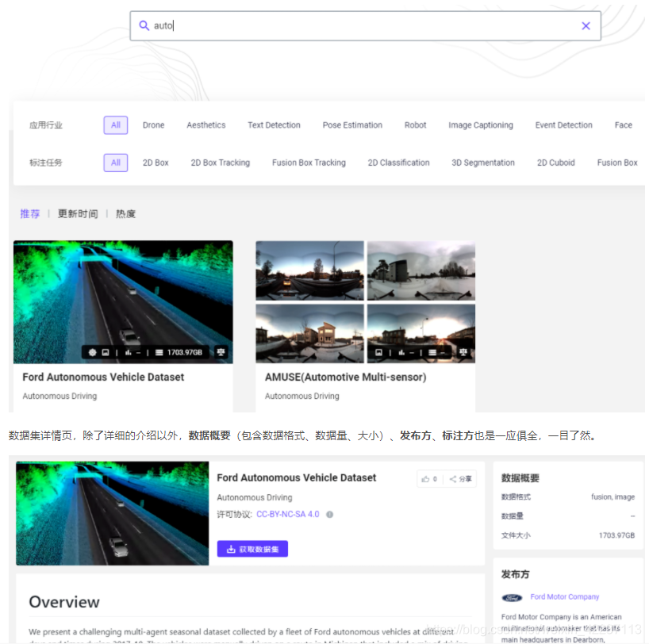
Task: Filter by 2D Box annotation
Action: point(156,163)
